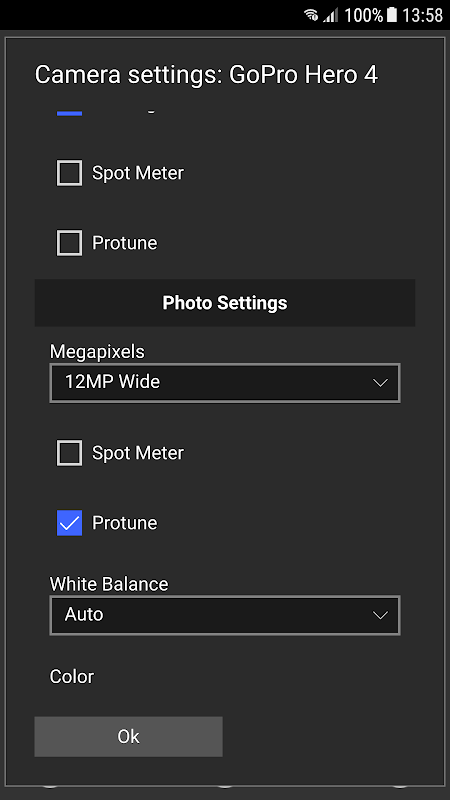
Task: Click the partially hidden blue checkbox under title
Action: (x=69, y=113)
